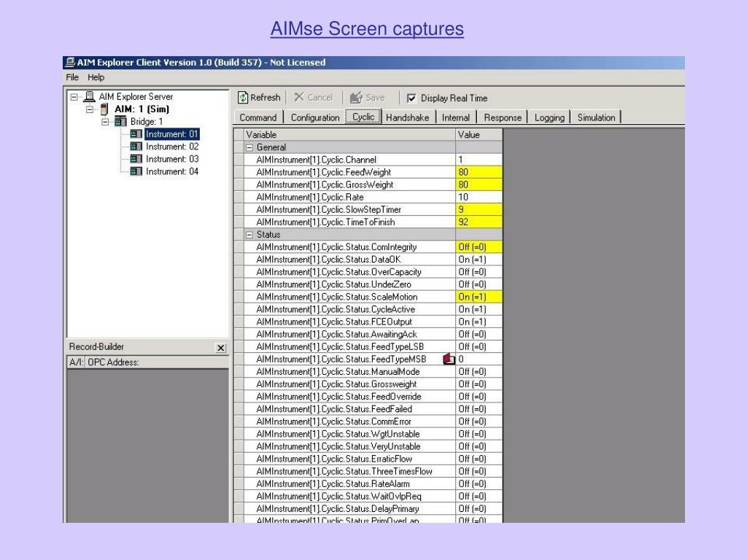Viewport: 747px width, 560px height.
Task: Select the Cyclic.Status.CommError variable row
Action: tap(368, 421)
